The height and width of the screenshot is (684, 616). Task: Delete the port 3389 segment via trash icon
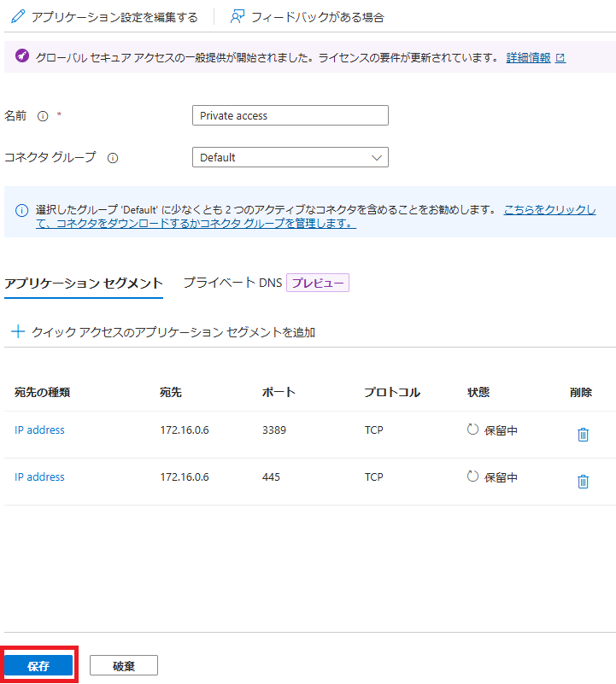(583, 435)
